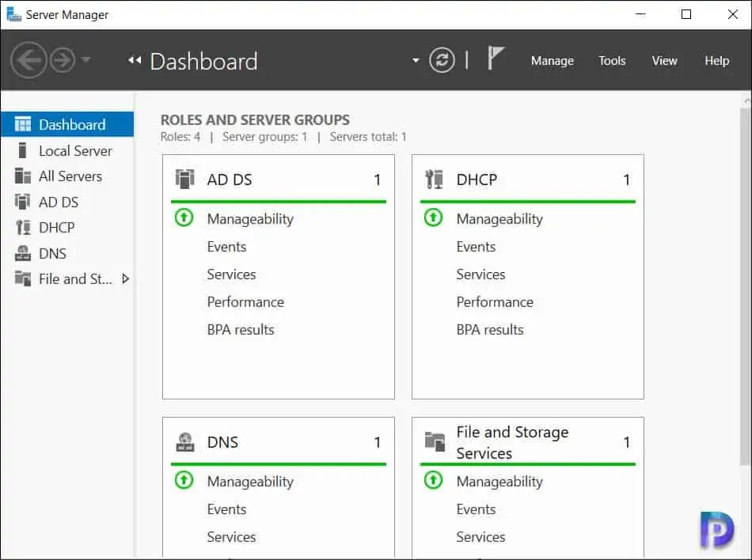Open the AD DS tile title
Screen dimensions: 752x560
pyautogui.click(x=230, y=180)
